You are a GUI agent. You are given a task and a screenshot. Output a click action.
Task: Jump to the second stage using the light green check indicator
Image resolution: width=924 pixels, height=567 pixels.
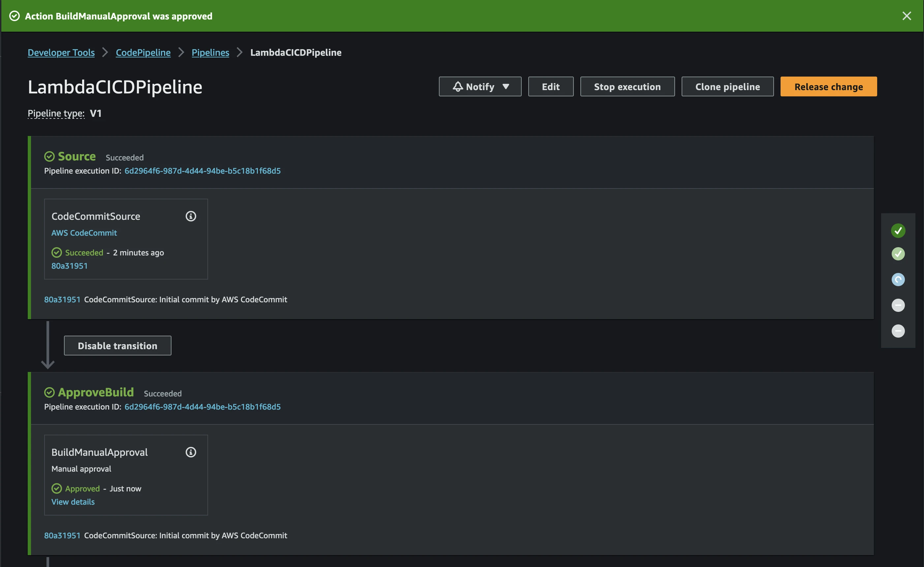click(898, 254)
